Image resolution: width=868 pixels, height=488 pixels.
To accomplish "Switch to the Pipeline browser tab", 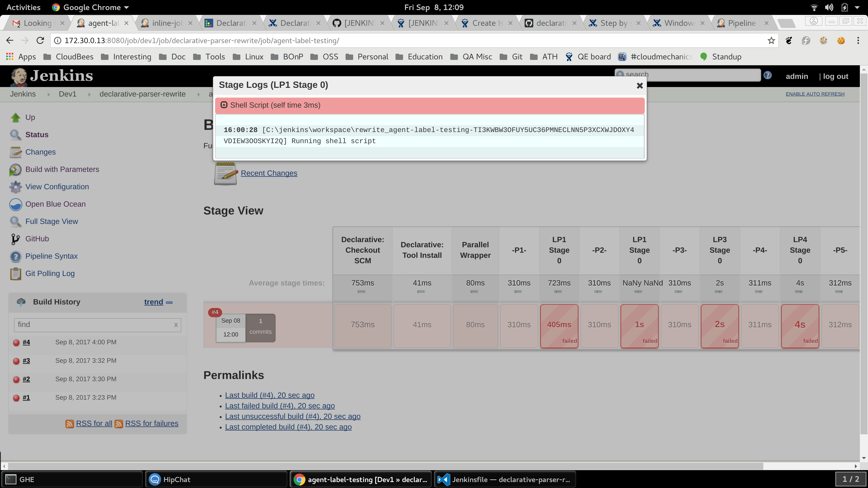I will 741,23.
